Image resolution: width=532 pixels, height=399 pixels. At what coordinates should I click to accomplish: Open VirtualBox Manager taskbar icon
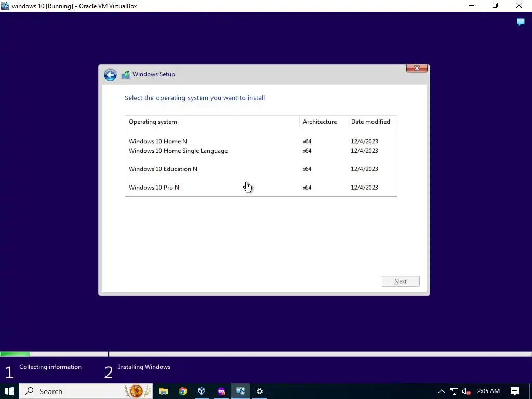click(x=202, y=391)
